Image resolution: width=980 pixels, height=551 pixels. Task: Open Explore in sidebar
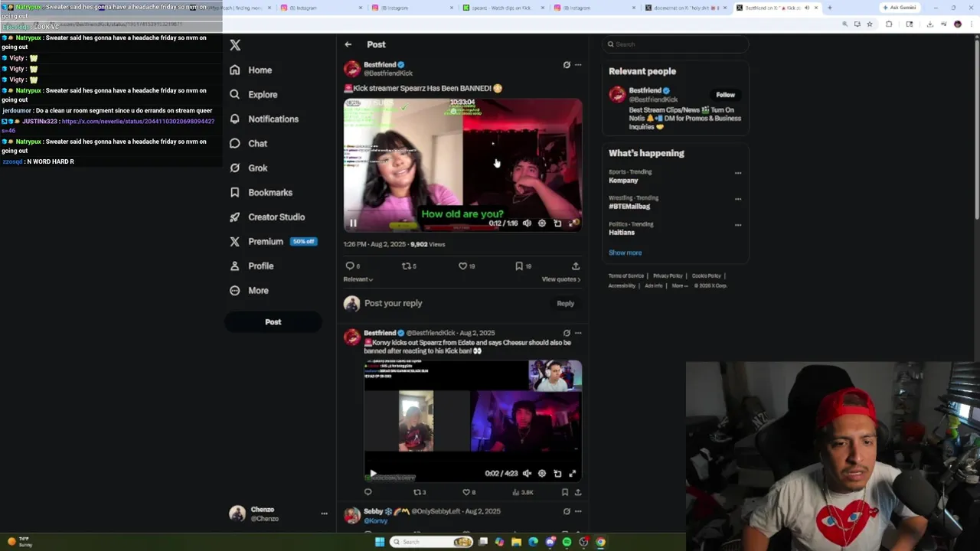pos(253,94)
